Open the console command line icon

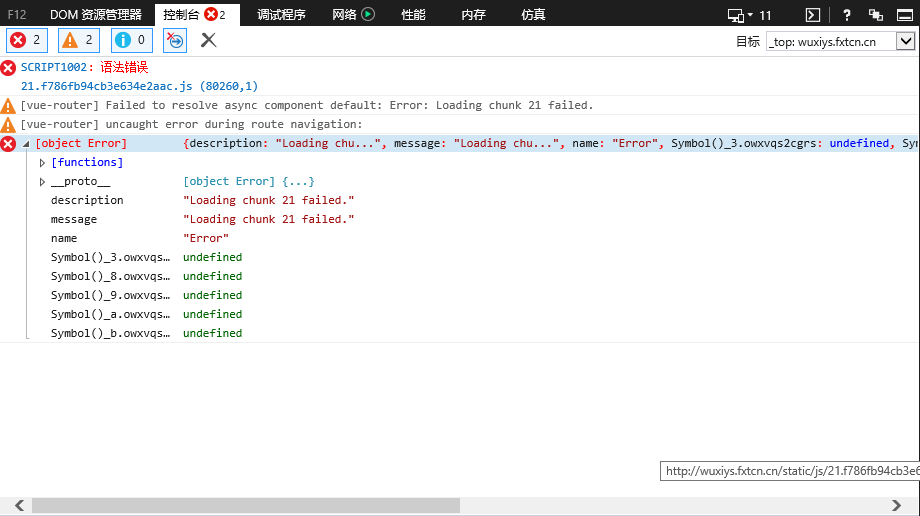[813, 14]
